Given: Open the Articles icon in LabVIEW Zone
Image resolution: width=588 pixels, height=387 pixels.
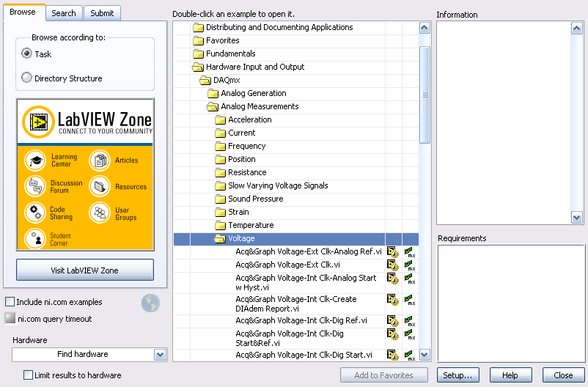Looking at the screenshot, I should click(x=100, y=161).
